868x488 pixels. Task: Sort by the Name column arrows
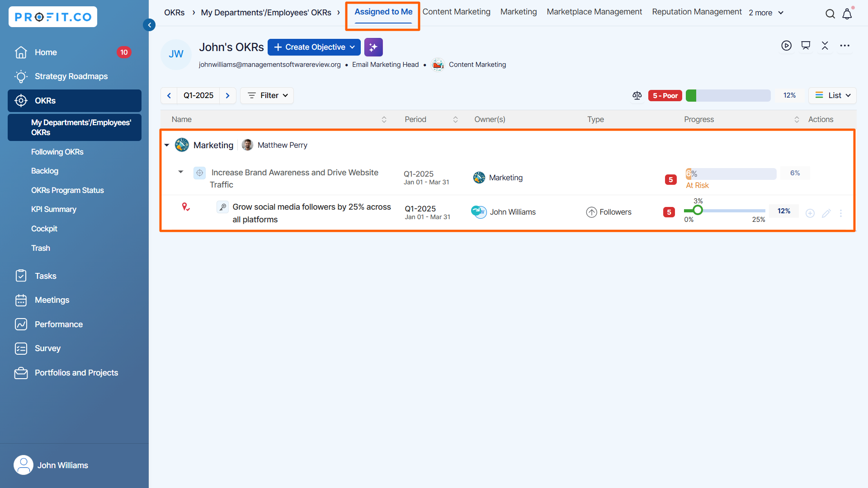point(384,120)
